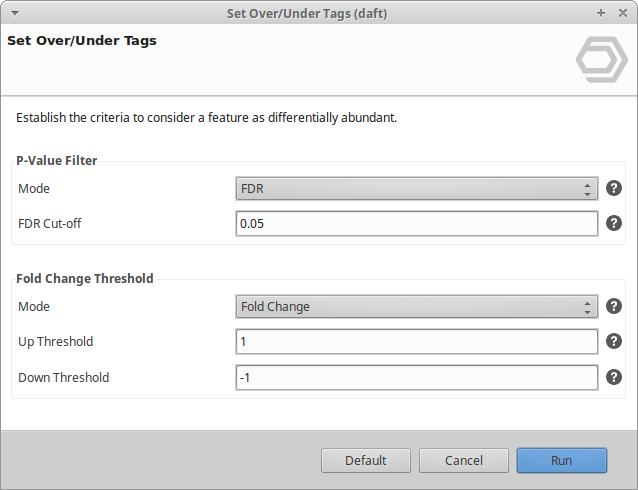Click help icon beside FDR Cut-off

(614, 223)
